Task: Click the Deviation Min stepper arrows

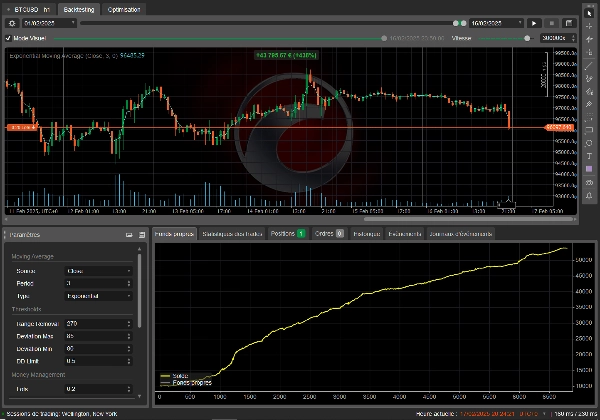Action: click(x=129, y=349)
